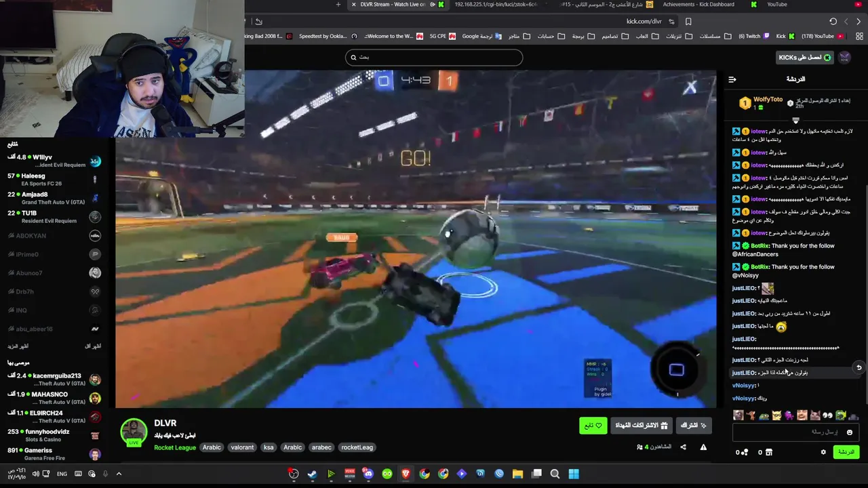Reload the page with the refresh icon
The width and height of the screenshot is (868, 488).
(833, 21)
